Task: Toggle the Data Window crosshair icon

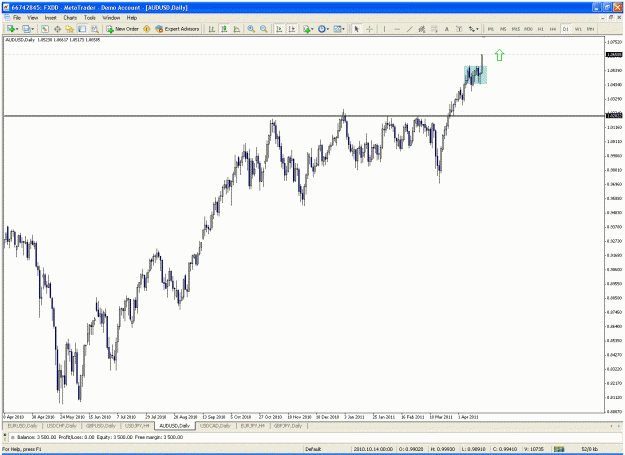Action: click(x=57, y=29)
